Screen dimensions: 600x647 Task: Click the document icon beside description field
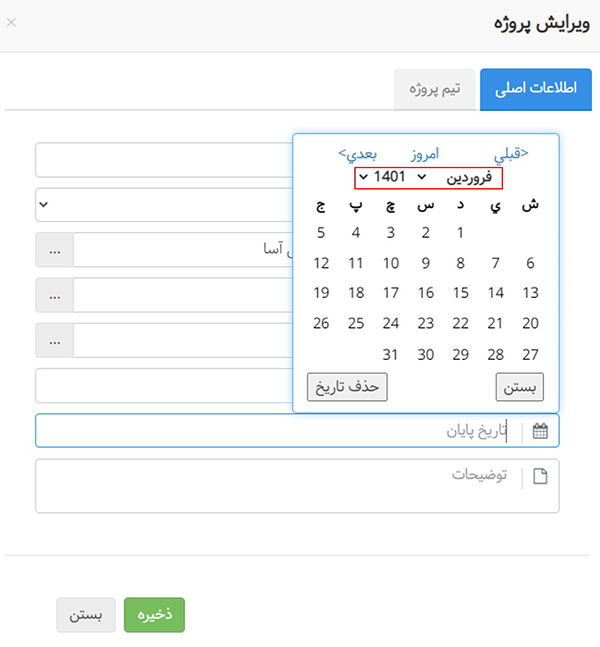pyautogui.click(x=541, y=476)
